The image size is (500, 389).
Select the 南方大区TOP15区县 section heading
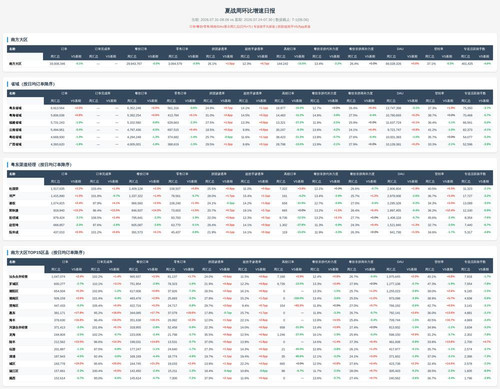pos(48,253)
